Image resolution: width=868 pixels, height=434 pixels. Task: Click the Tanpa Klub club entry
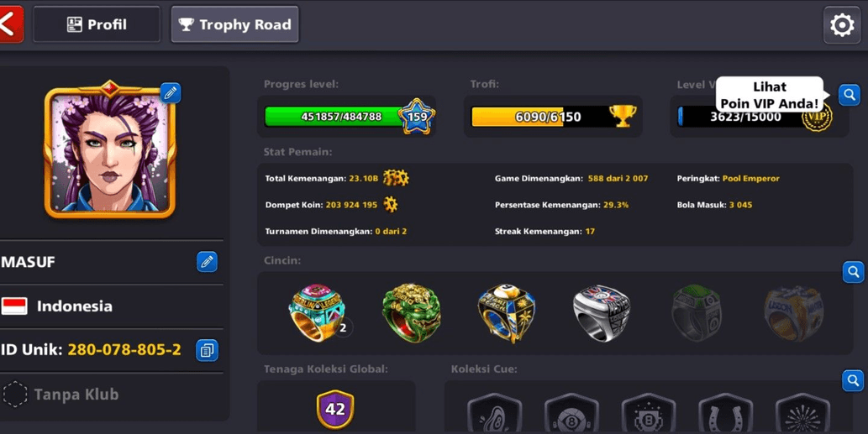(x=111, y=395)
